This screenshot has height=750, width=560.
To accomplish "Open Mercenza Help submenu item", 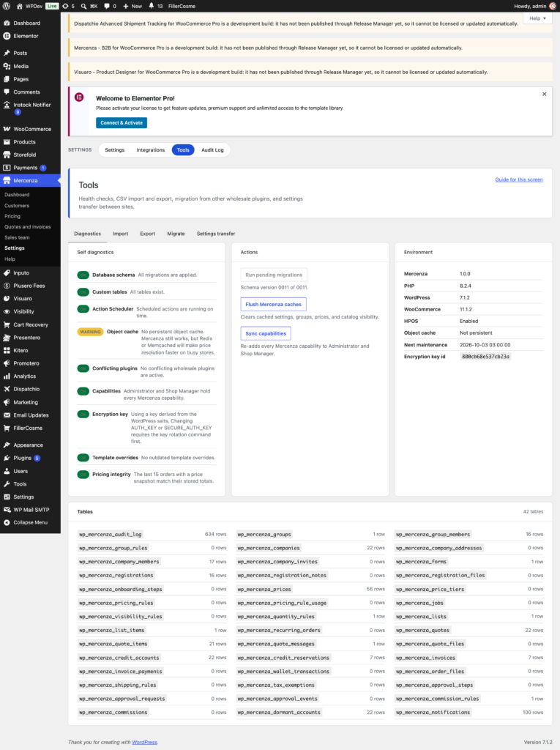I will 10,259.
